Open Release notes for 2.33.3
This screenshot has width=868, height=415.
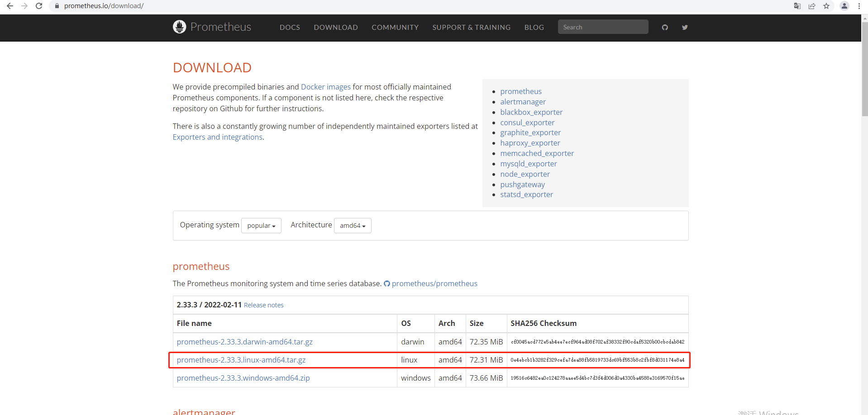[x=263, y=305]
